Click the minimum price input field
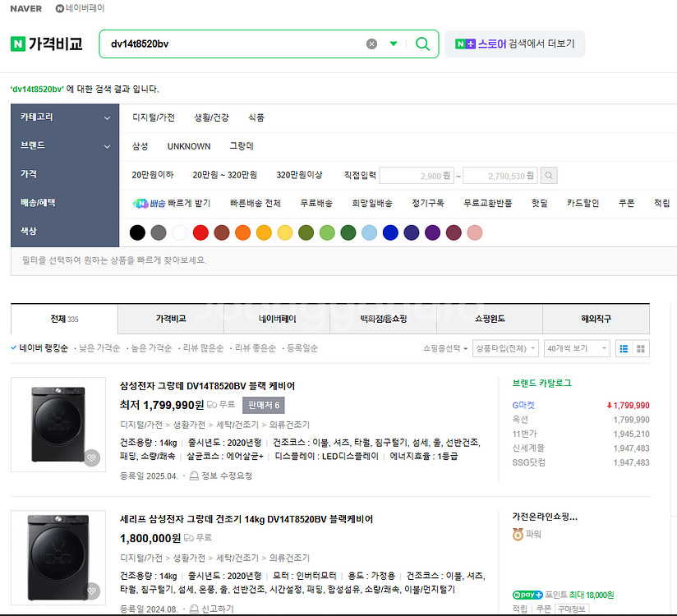 coord(418,176)
